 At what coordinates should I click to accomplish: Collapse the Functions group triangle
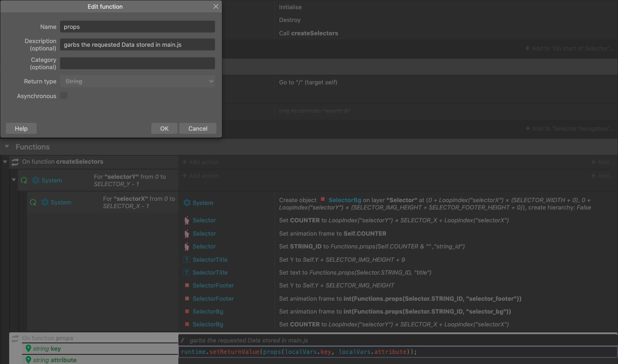[x=7, y=147]
